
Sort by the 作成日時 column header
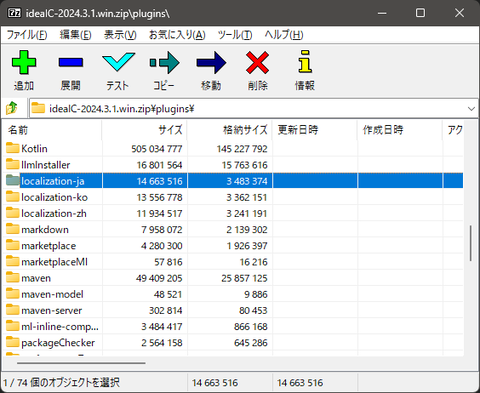[x=400, y=130]
